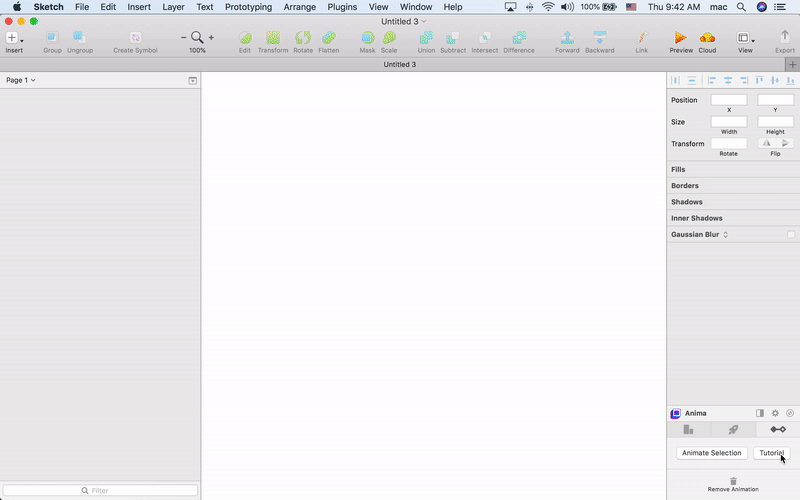Viewport: 800px width, 500px height.
Task: Open the Gaussian Blur type selector
Action: [726, 235]
